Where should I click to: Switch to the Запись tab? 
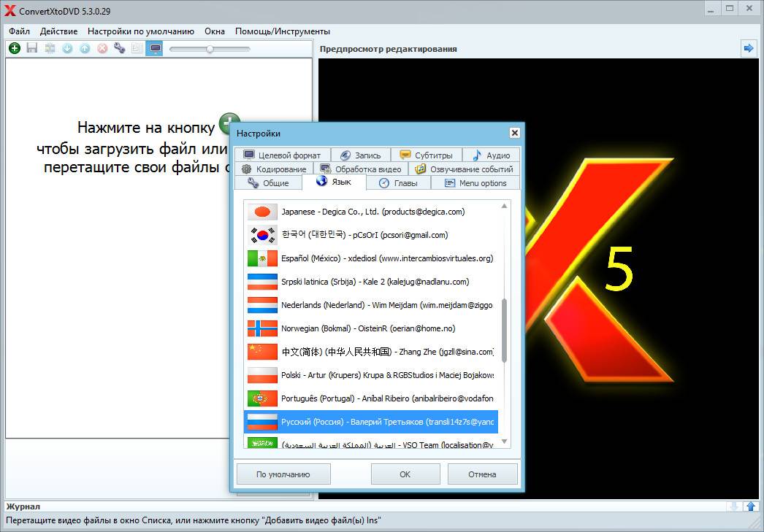361,155
